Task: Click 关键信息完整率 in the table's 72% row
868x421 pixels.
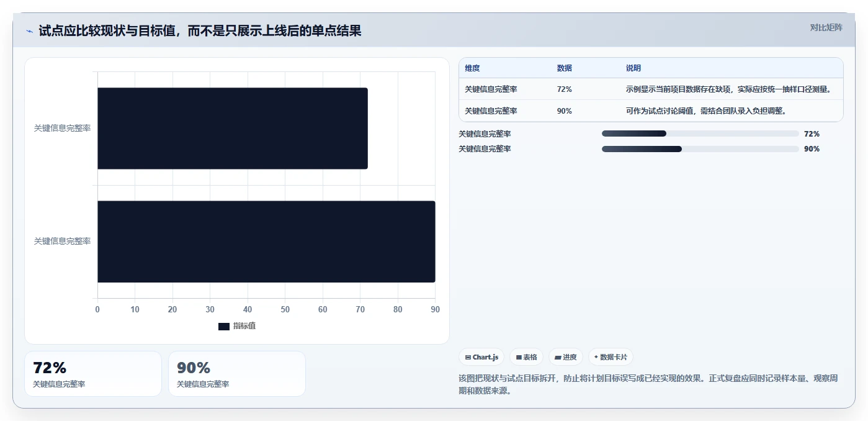Action: 491,89
